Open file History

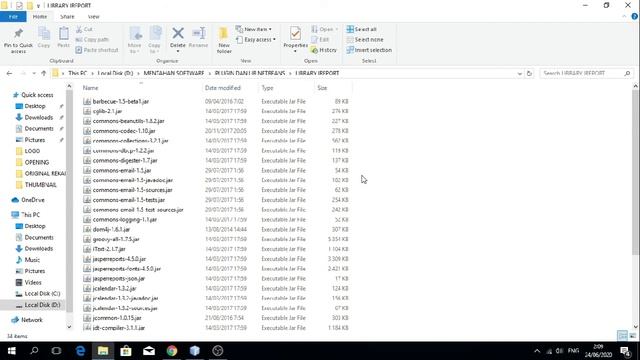pos(324,50)
